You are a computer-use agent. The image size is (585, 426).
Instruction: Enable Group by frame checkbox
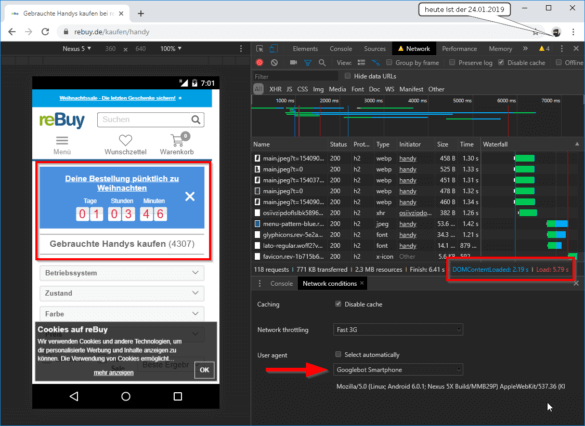tap(389, 62)
